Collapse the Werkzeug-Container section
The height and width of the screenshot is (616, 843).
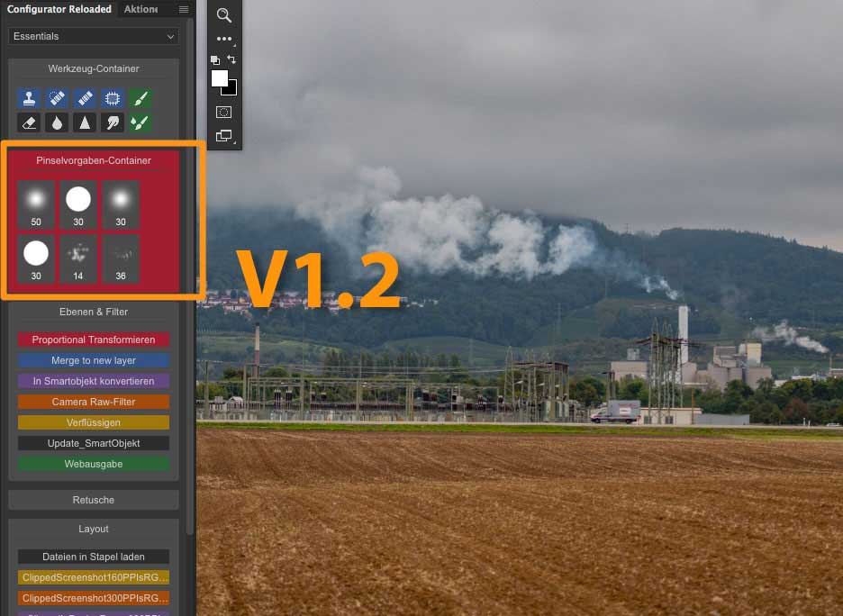[94, 68]
